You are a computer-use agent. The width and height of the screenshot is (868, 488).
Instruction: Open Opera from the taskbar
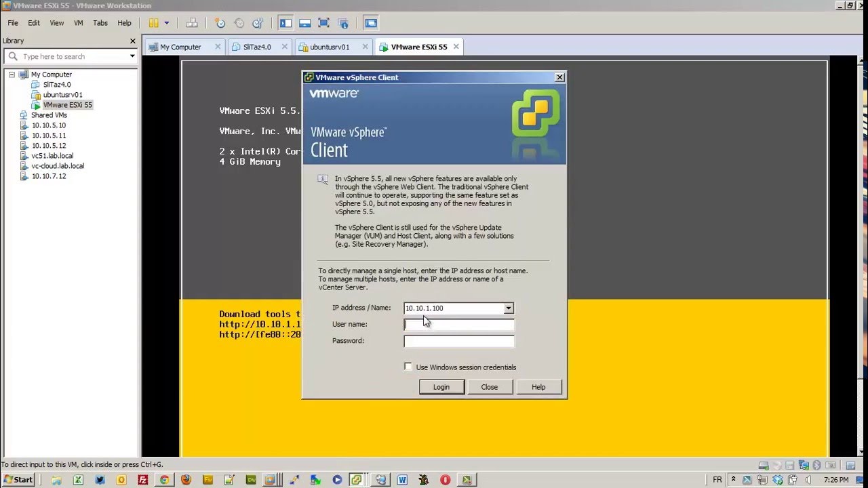pos(445,480)
